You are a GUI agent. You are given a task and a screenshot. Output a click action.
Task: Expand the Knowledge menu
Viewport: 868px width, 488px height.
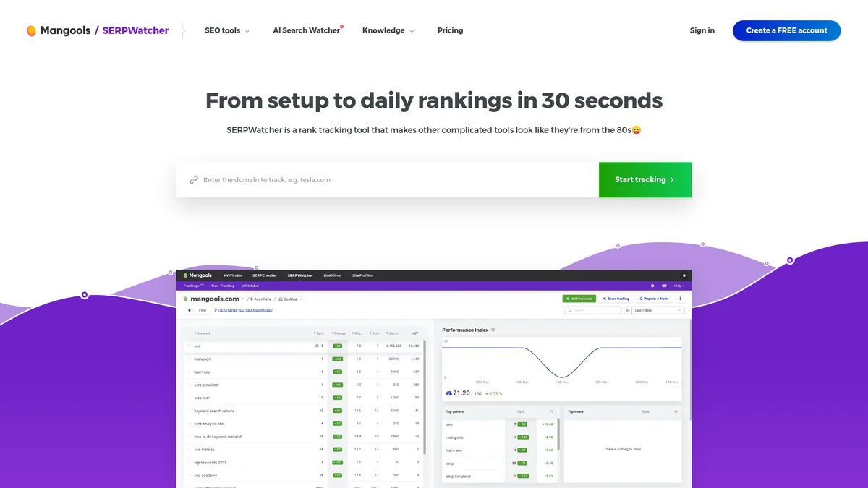coord(388,30)
